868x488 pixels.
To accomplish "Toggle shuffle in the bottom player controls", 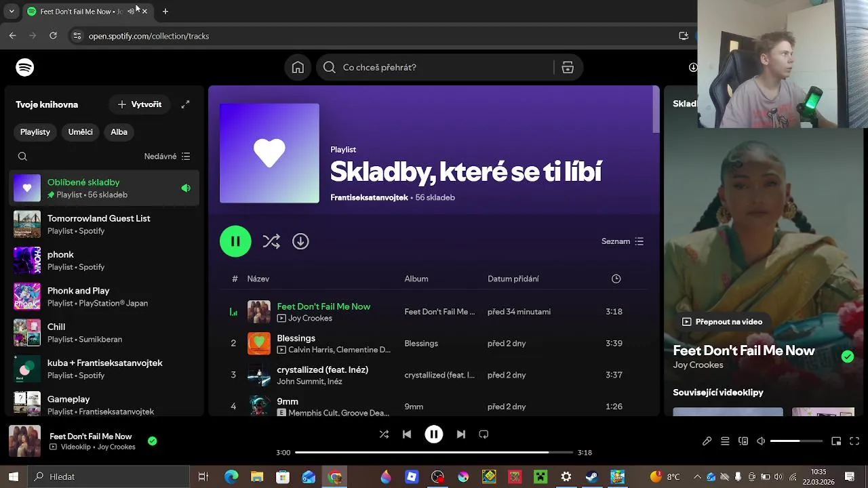I will pos(384,434).
